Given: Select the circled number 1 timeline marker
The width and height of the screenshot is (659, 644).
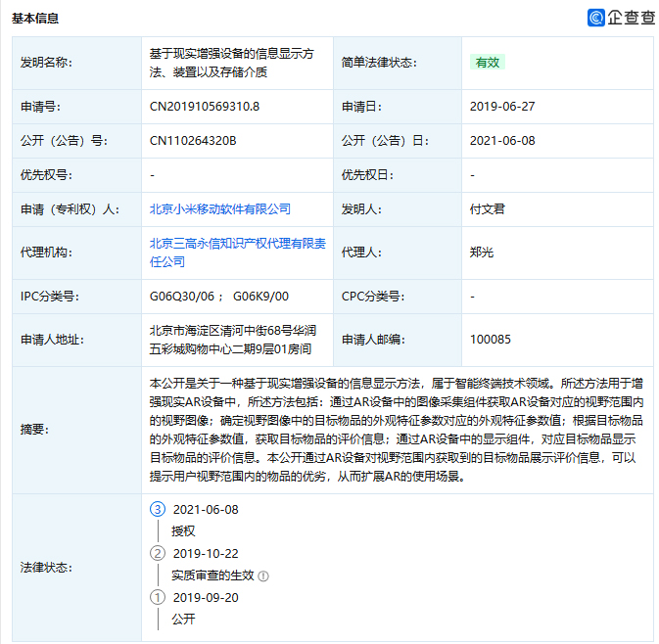Looking at the screenshot, I should coord(157,597).
